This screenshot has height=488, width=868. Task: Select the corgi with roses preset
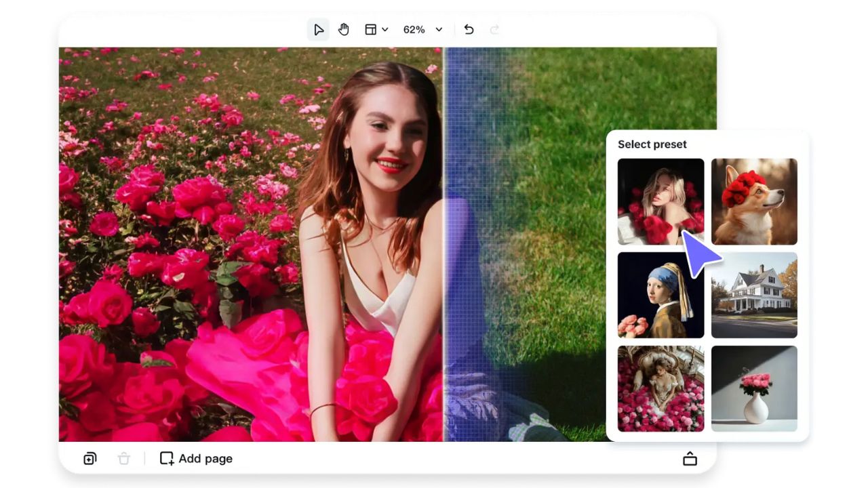754,201
